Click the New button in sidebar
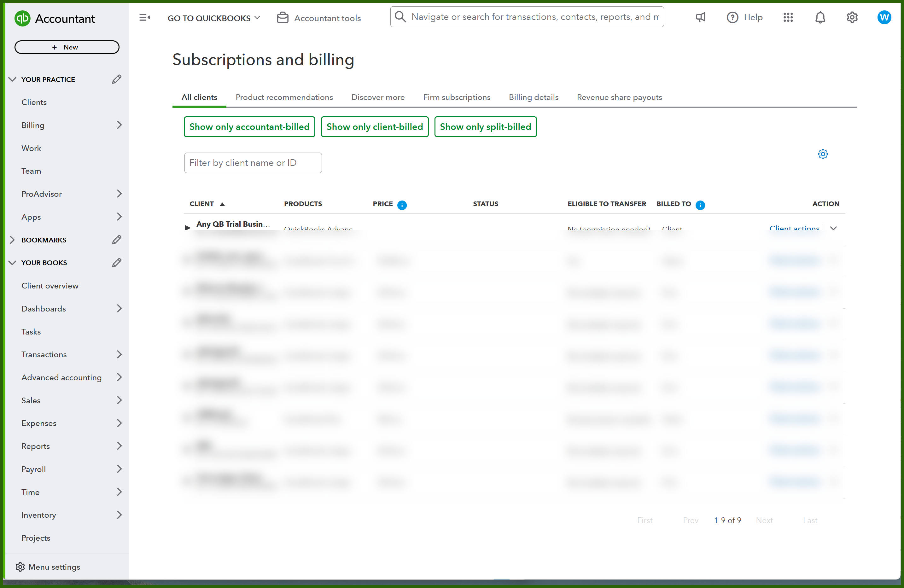The width and height of the screenshot is (904, 588). pyautogui.click(x=67, y=47)
